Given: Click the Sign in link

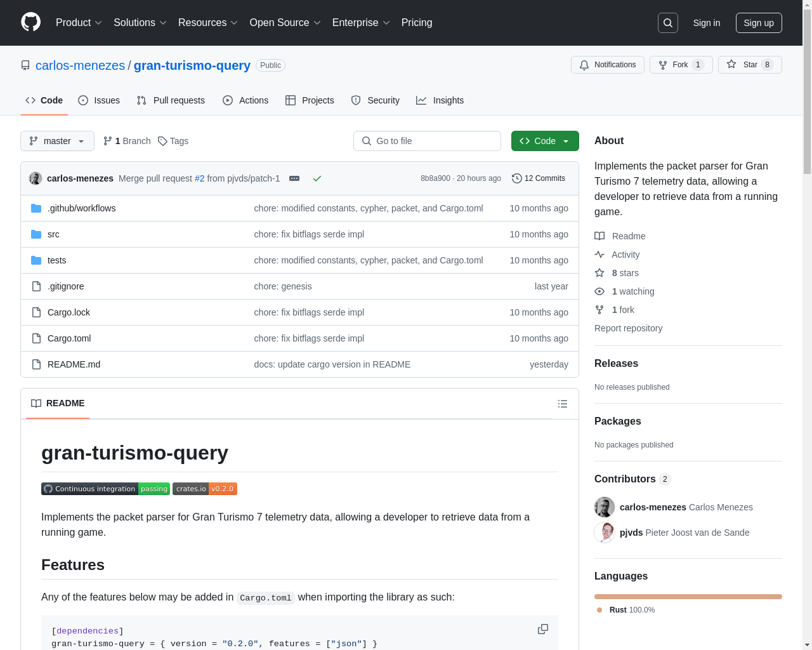Looking at the screenshot, I should tap(706, 23).
